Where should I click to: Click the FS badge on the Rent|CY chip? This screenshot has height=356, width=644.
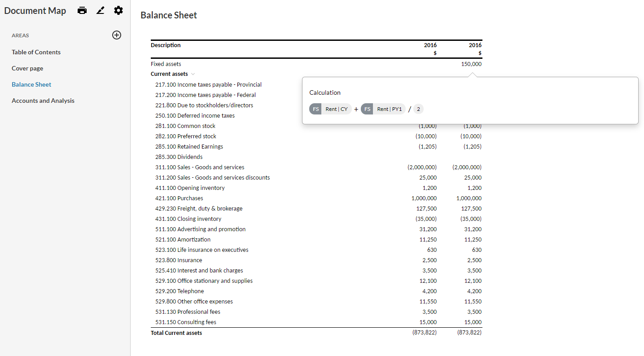coord(315,109)
